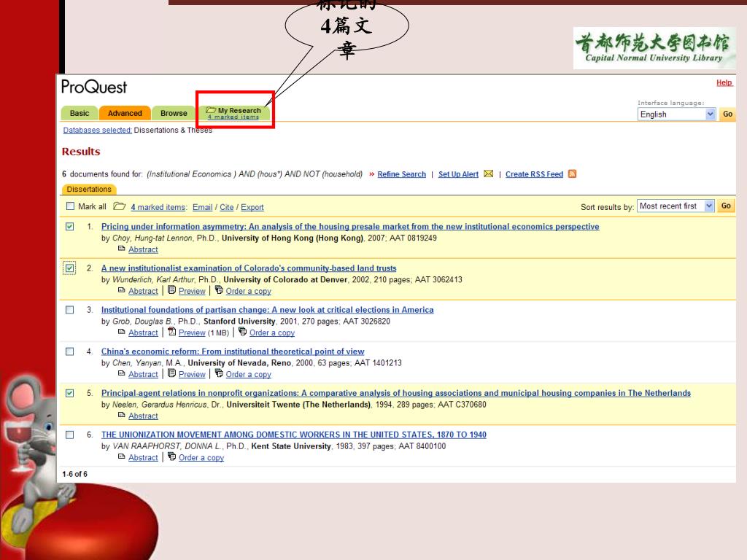Click the Abstract icon for result 2
747x560 pixels.
tap(122, 290)
